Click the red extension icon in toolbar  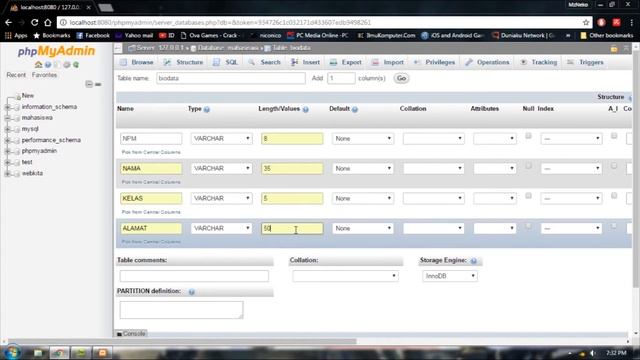616,22
